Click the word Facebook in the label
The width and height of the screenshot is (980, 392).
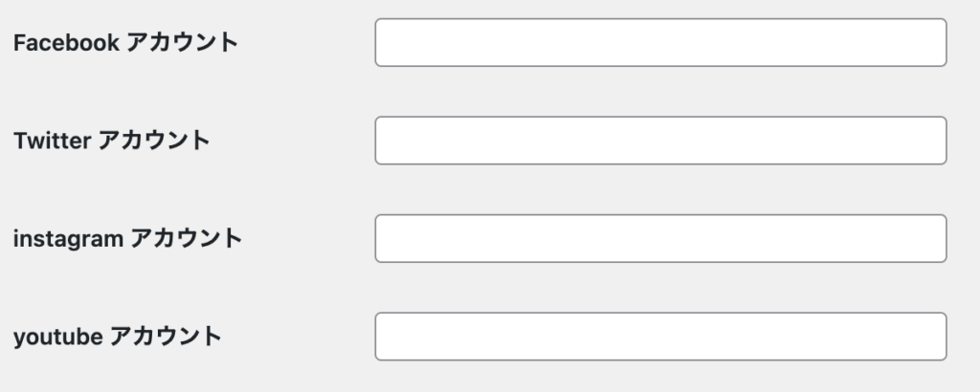66,43
